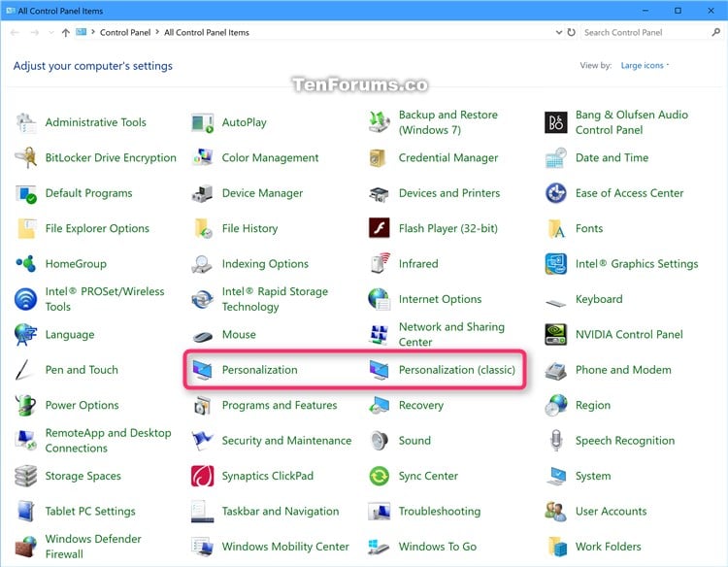Click the Device Manager icon

click(203, 193)
